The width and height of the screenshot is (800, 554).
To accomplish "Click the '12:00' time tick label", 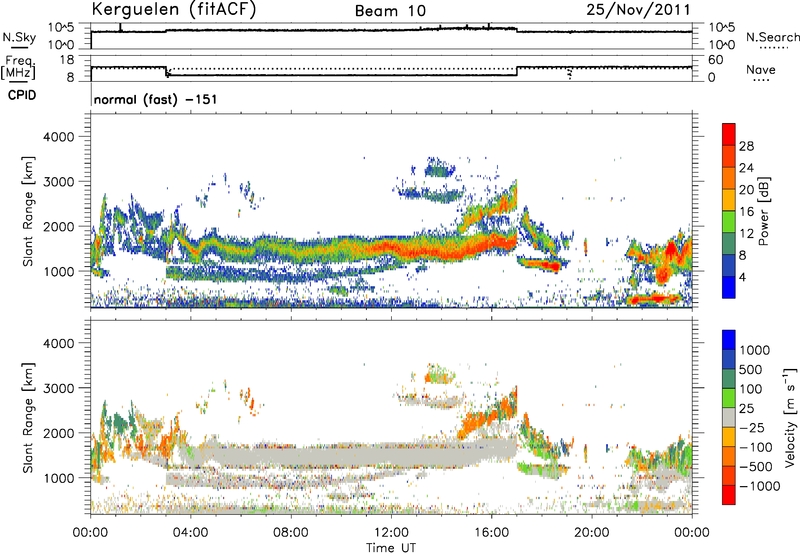I will [x=391, y=533].
